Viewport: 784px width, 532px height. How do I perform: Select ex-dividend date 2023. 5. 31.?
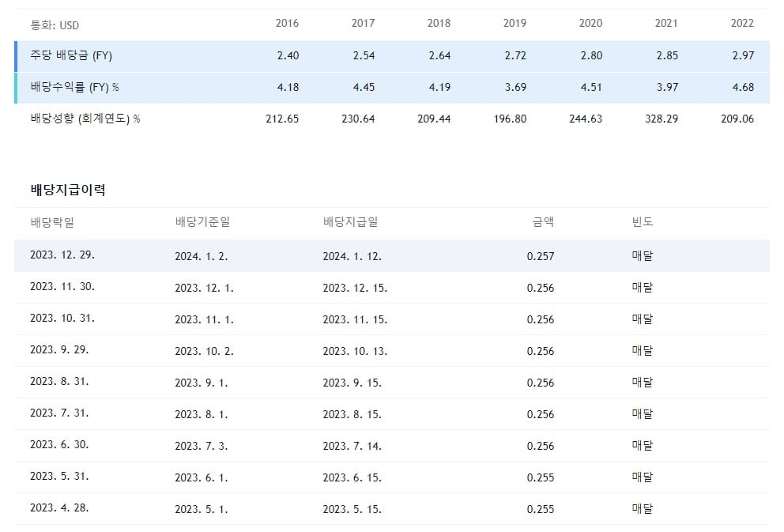point(59,476)
